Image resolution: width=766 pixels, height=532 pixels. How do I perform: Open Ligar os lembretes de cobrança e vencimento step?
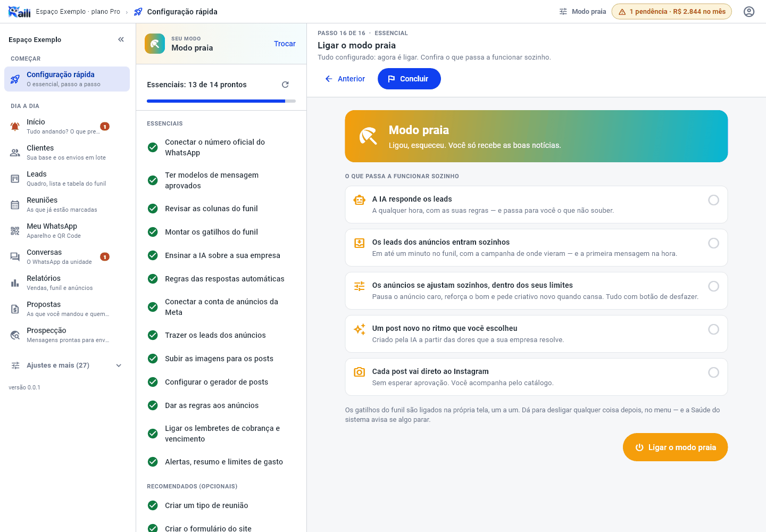click(221, 434)
